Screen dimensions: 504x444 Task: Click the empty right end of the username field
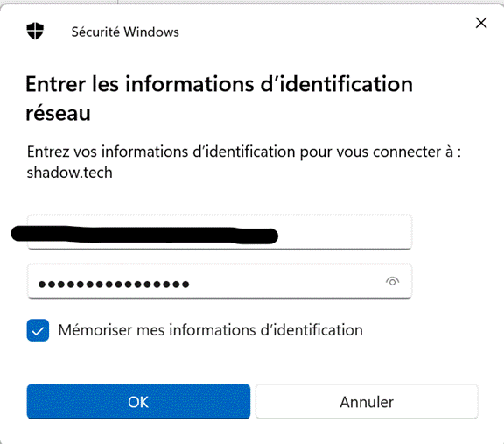point(344,232)
